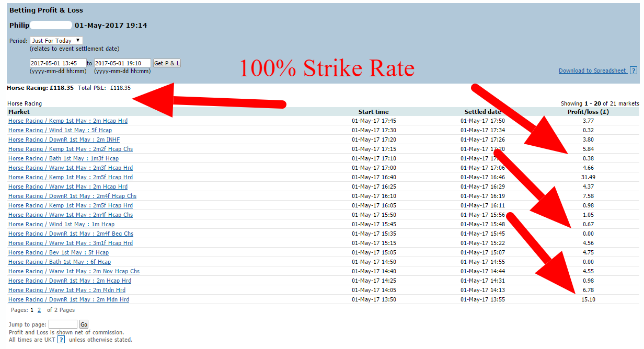Image resolution: width=644 pixels, height=349 pixels.
Task: Go to page 2 of results
Action: click(39, 310)
